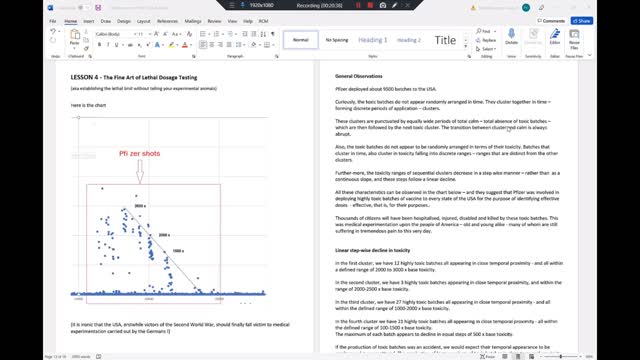Click Increase Font Size icon

157,34
